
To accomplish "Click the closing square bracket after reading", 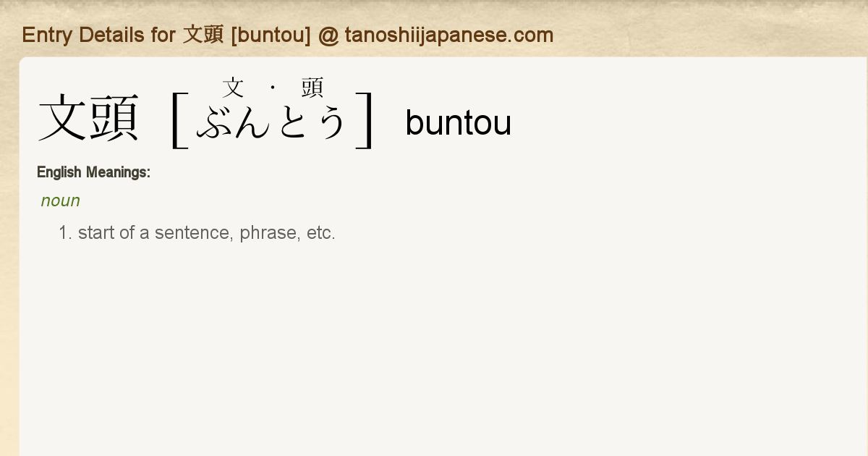I will pyautogui.click(x=365, y=120).
